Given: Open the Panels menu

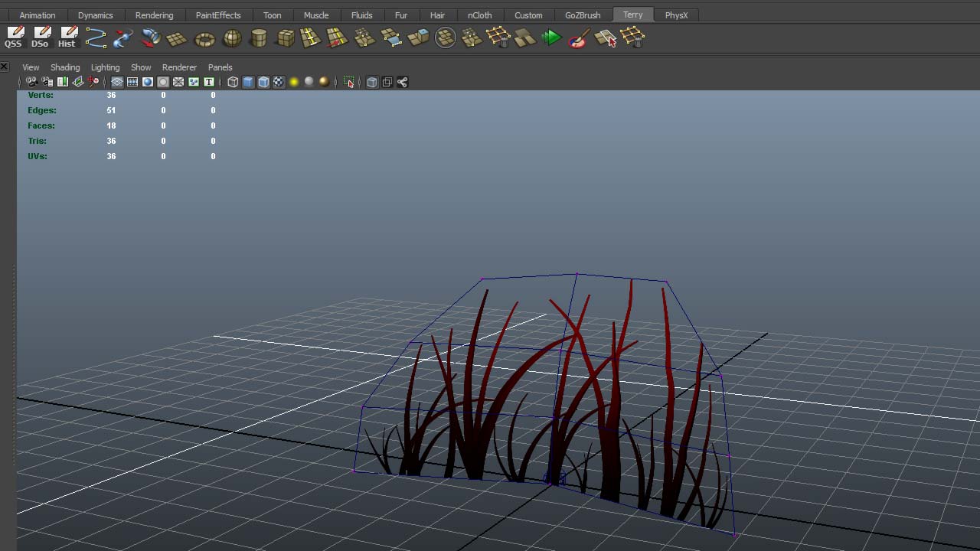Looking at the screenshot, I should (x=220, y=67).
